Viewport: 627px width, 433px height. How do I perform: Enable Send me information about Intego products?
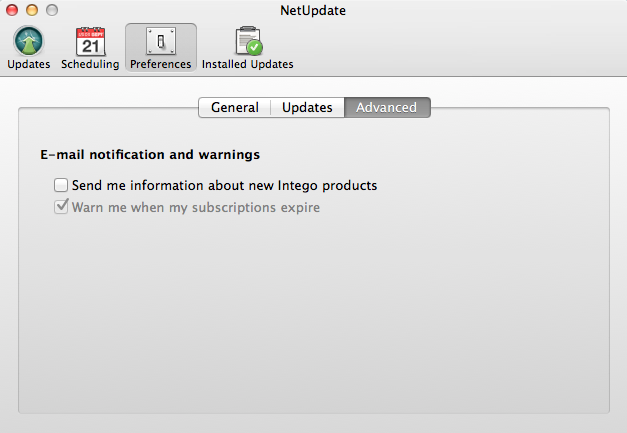click(61, 185)
